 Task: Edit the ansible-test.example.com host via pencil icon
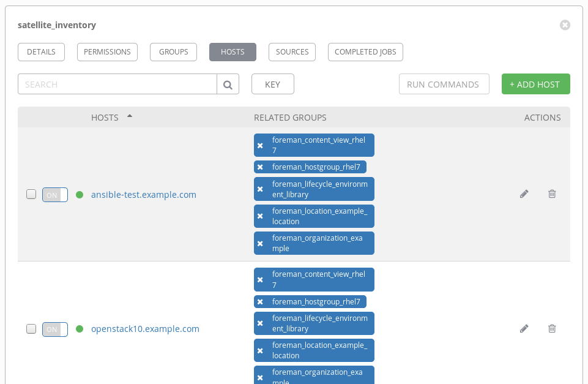coord(524,194)
